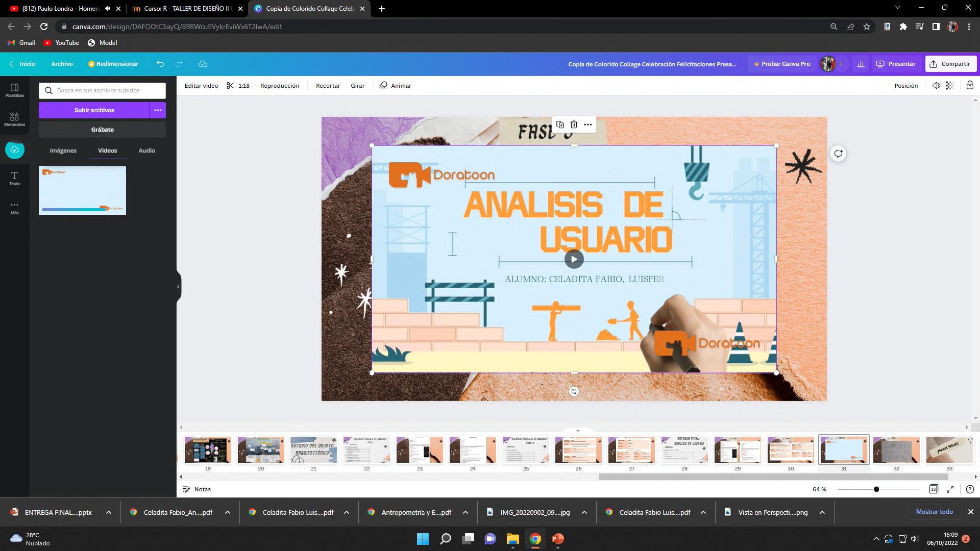Open more options beside Subir archivos
The image size is (980, 551).
[x=158, y=110]
